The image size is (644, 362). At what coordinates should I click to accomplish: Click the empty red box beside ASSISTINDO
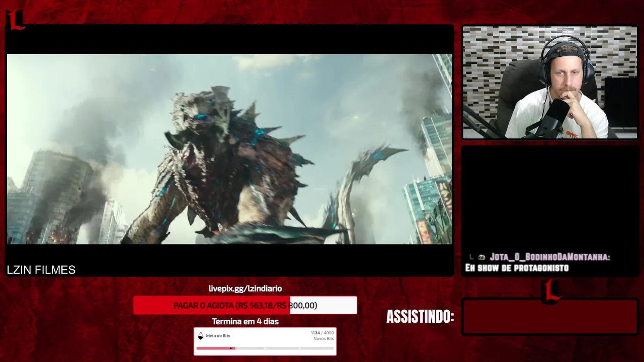(550, 317)
